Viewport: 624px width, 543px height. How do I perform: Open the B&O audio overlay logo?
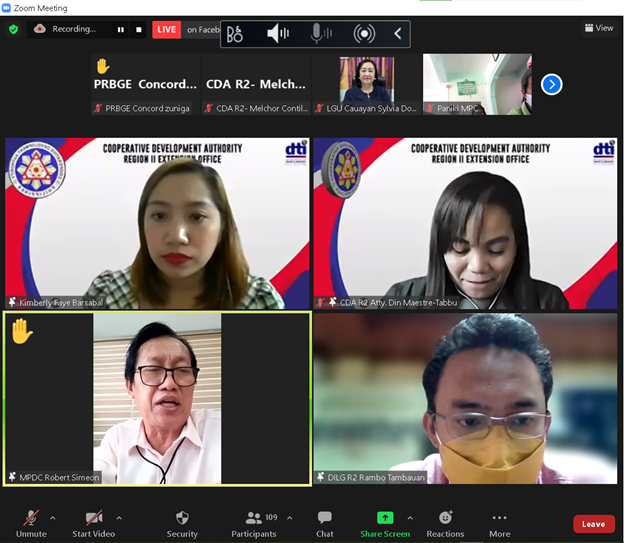point(234,34)
